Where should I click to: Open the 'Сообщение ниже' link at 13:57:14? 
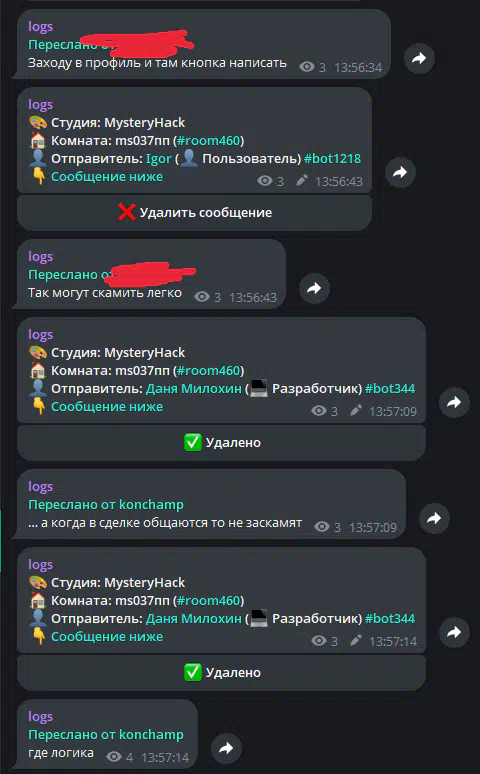(107, 637)
